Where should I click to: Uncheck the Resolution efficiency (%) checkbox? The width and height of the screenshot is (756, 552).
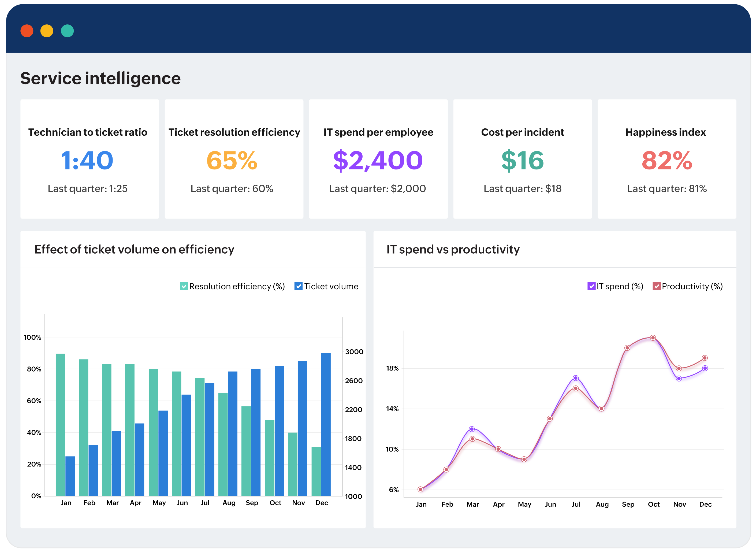pyautogui.click(x=184, y=286)
